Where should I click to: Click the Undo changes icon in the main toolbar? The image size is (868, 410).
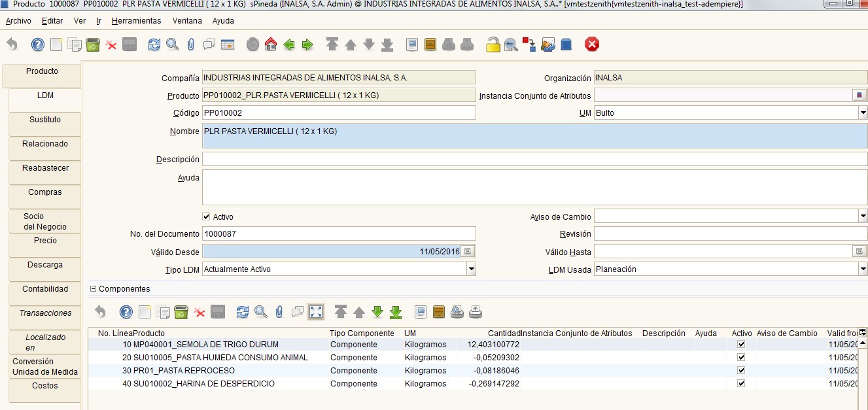click(12, 44)
